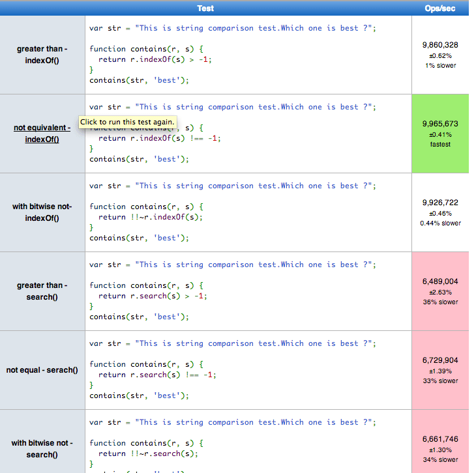
Task: Click code line 'return r.indexOf(s) > -1;'
Action: tap(155, 59)
